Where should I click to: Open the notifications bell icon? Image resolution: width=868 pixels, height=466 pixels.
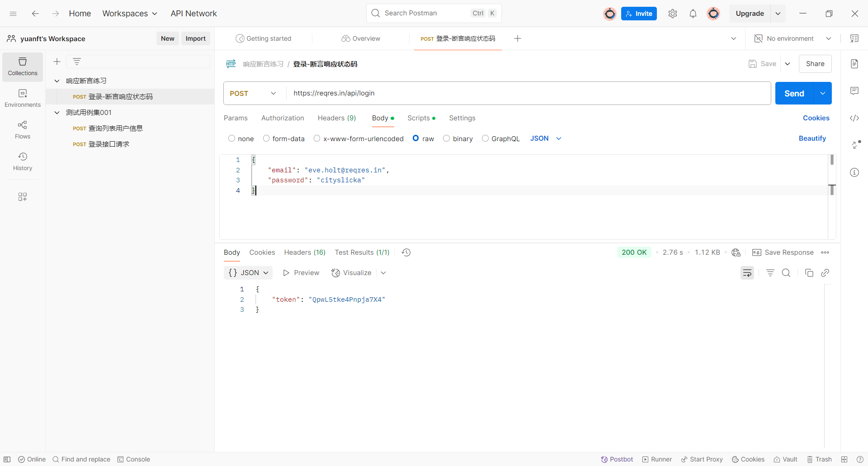point(693,14)
